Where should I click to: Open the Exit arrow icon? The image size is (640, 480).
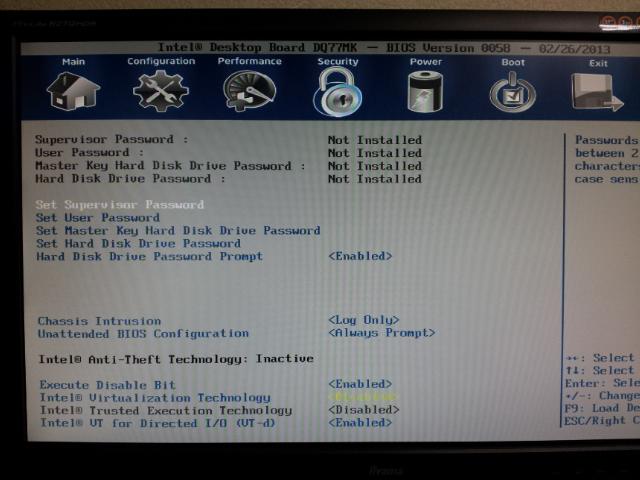tap(597, 92)
